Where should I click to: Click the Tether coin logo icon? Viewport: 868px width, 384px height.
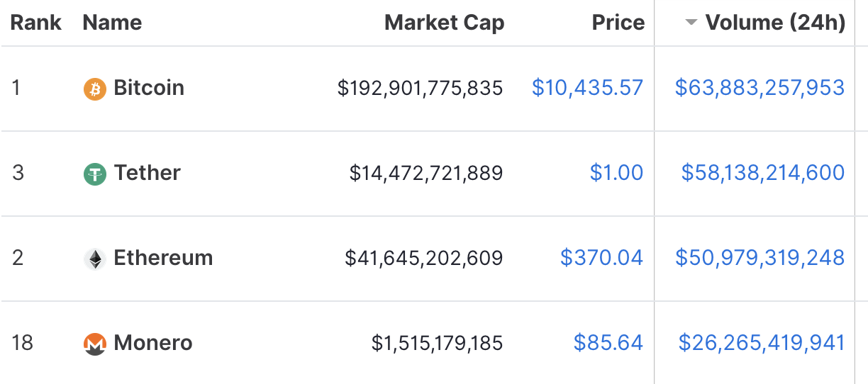[x=95, y=174]
